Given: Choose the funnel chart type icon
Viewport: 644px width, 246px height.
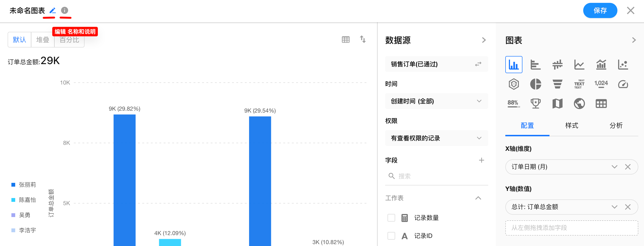Looking at the screenshot, I should pyautogui.click(x=557, y=84).
